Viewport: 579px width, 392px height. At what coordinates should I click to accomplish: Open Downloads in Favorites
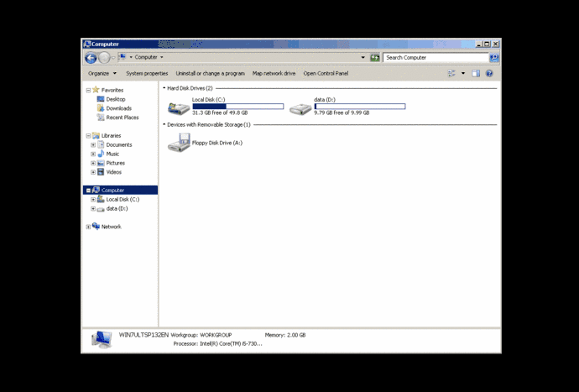coord(119,108)
